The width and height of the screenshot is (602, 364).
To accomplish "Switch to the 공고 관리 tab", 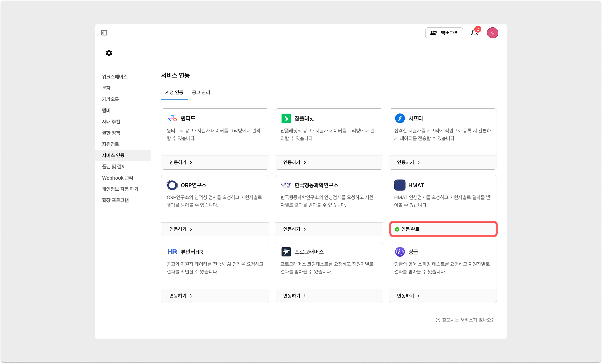I will coord(201,92).
